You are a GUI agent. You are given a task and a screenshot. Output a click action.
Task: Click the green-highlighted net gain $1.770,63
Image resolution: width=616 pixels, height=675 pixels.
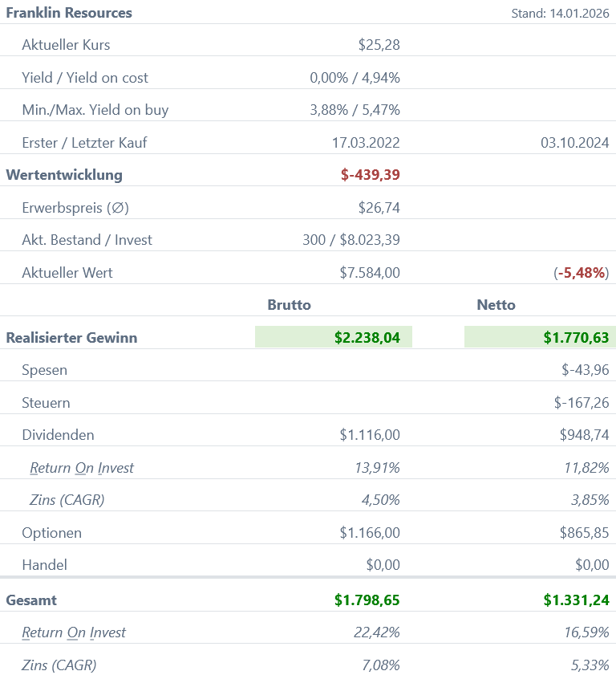575,338
